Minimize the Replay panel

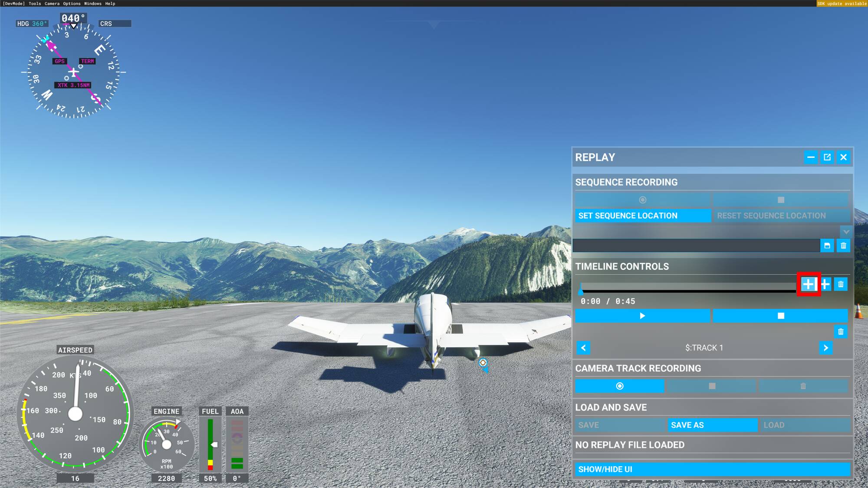click(x=810, y=157)
